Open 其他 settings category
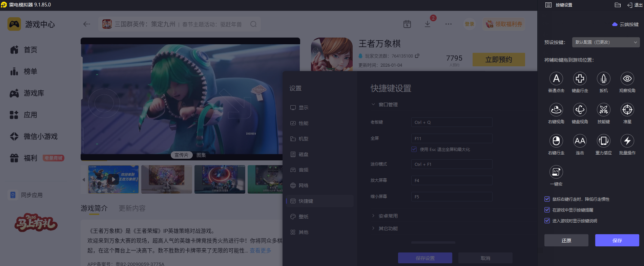The width and height of the screenshot is (644, 266). (x=320, y=232)
